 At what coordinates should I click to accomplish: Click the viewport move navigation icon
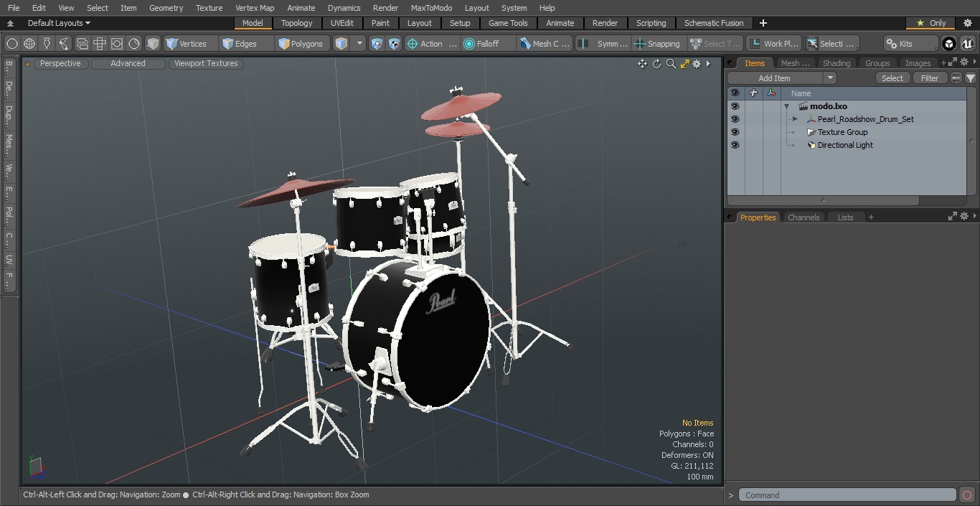(642, 64)
